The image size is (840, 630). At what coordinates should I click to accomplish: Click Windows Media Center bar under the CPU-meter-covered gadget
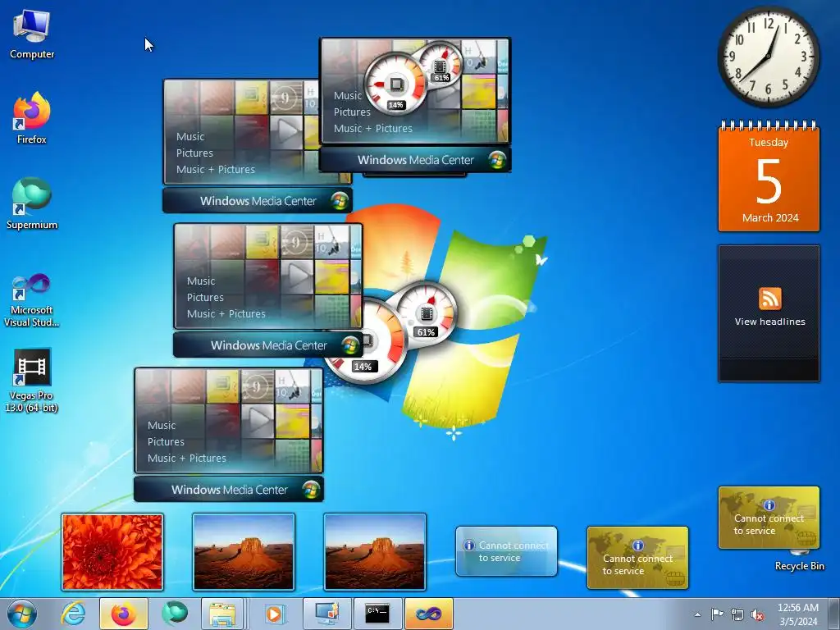pyautogui.click(x=415, y=160)
